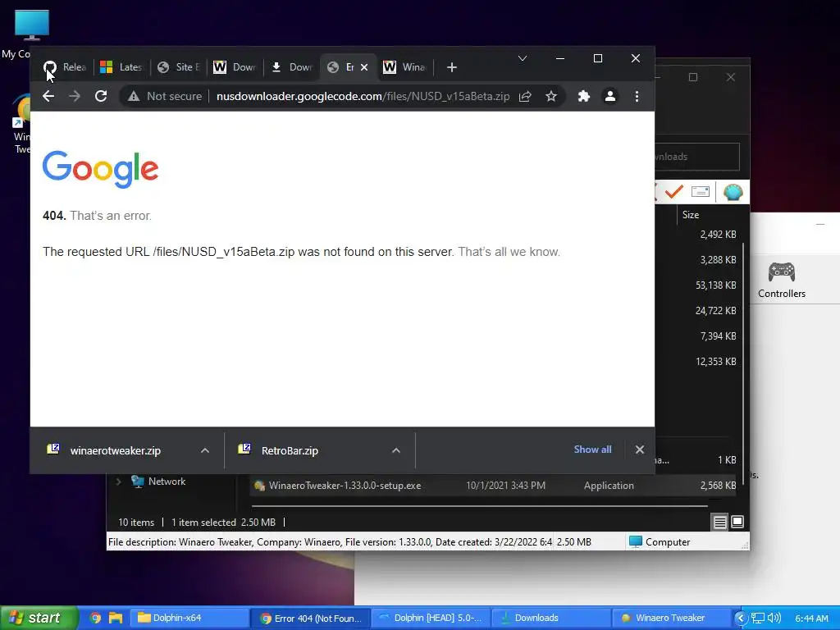Click the shell icon in Explorer toolbar
Viewport: 840px width, 630px height.
coord(733,192)
